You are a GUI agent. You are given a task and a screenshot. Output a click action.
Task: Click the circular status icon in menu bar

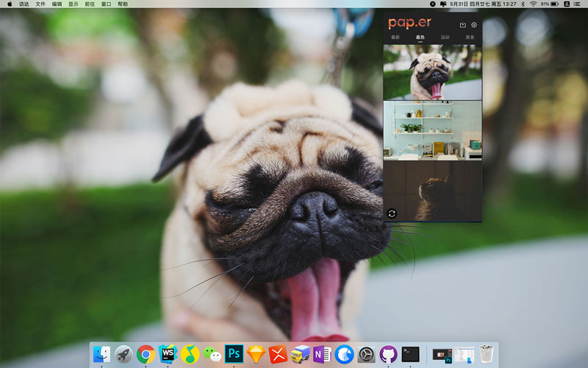tap(432, 4)
